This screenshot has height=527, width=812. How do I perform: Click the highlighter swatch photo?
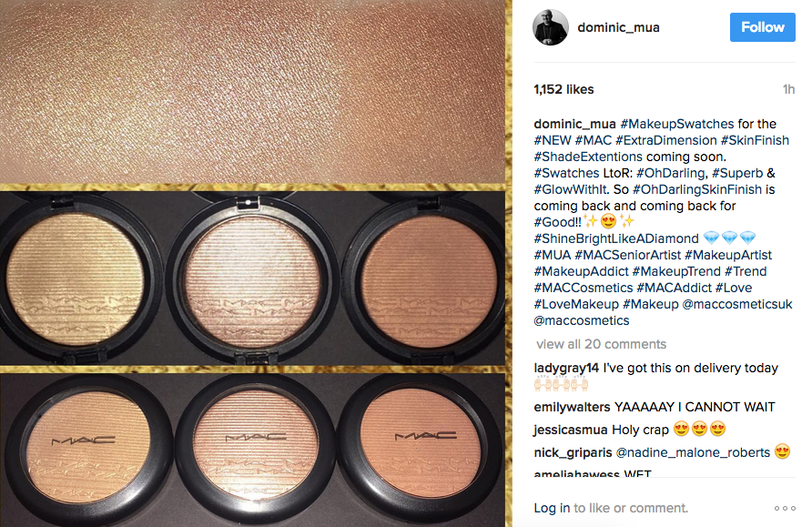click(x=253, y=264)
